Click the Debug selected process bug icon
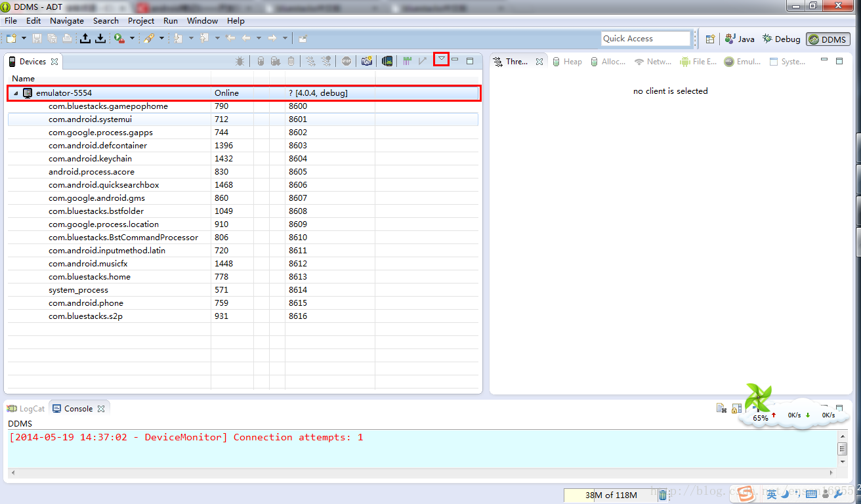The height and width of the screenshot is (504, 861). click(x=240, y=61)
